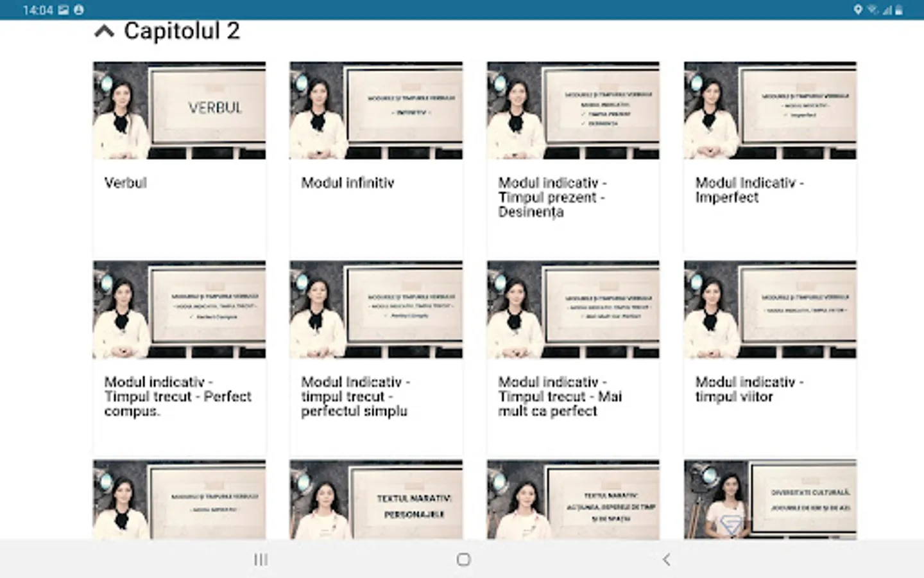Viewport: 924px width, 578px height.
Task: Open the timpul viitor lesson thumbnail
Action: (770, 310)
